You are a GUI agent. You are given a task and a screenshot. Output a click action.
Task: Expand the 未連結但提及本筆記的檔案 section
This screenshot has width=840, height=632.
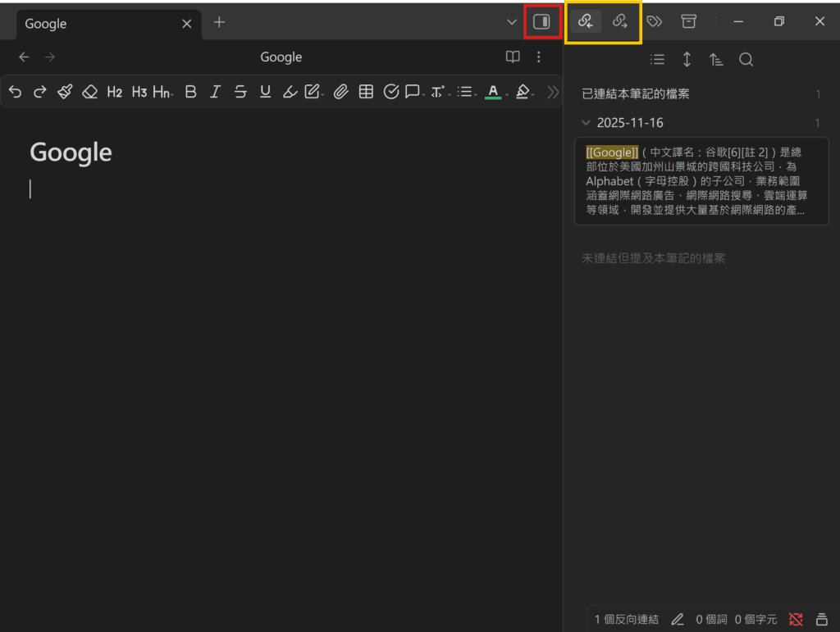(654, 258)
